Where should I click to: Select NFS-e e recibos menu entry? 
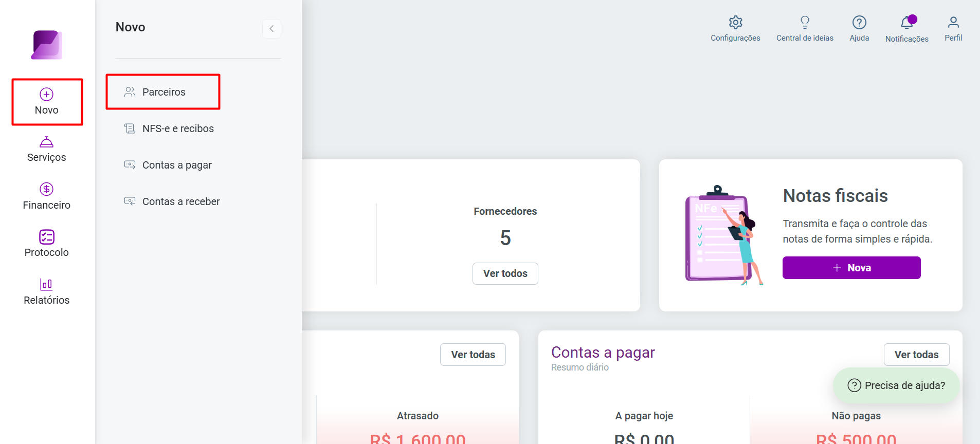pos(169,128)
